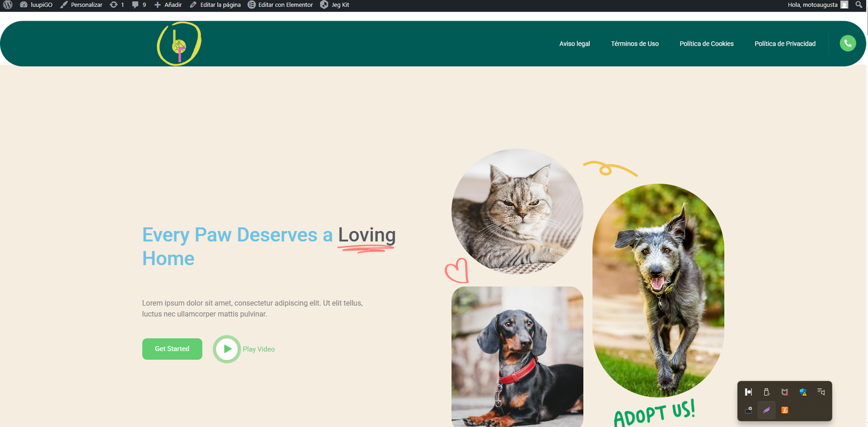This screenshot has height=427, width=868.
Task: Click the yellow circular site logo
Action: 179,43
